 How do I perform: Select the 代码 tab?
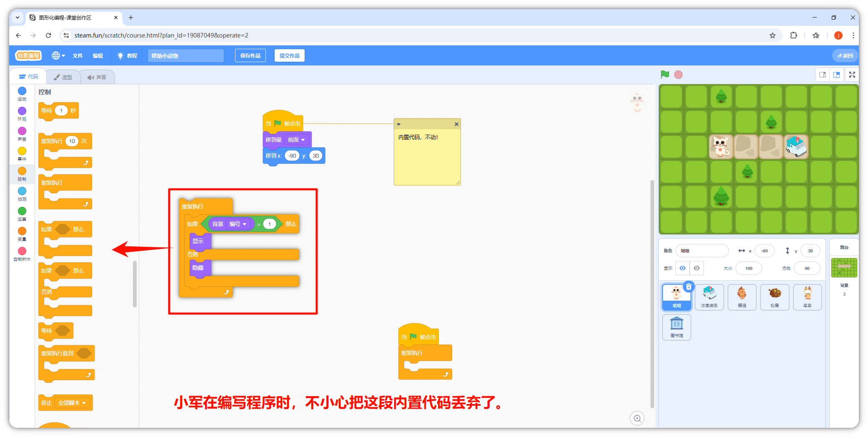(x=28, y=77)
